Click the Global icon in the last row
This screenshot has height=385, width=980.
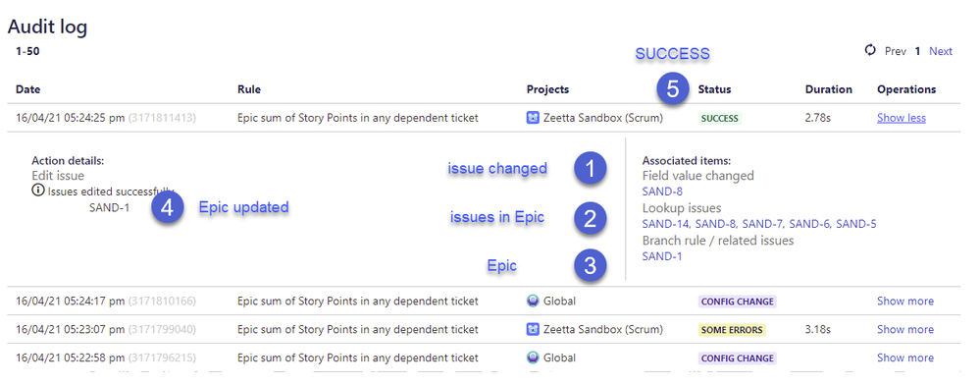click(533, 358)
